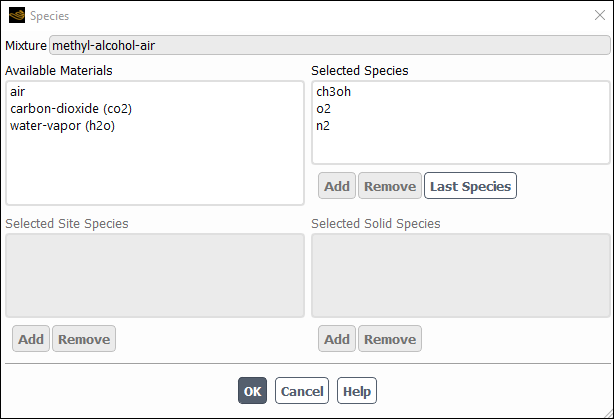Open Help for the Species dialog

point(357,391)
